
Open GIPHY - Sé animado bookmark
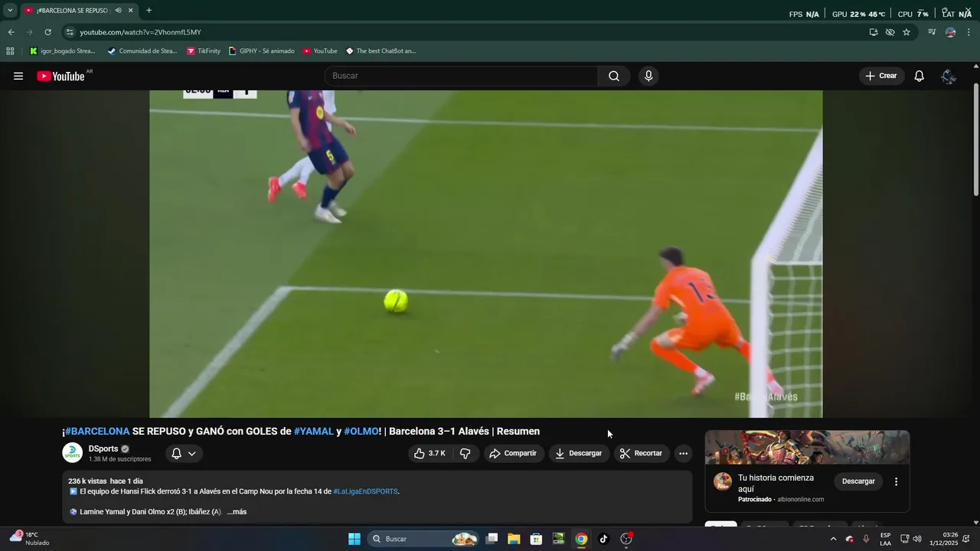point(261,51)
